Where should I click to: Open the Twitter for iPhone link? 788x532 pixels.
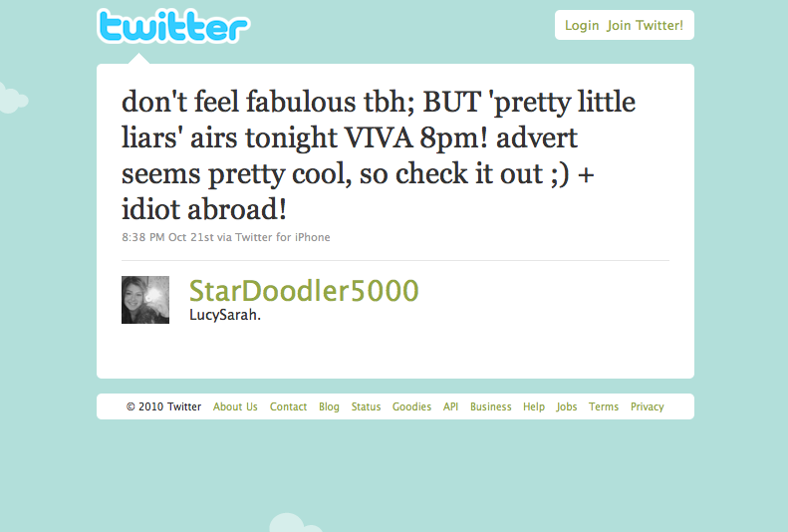(x=283, y=237)
